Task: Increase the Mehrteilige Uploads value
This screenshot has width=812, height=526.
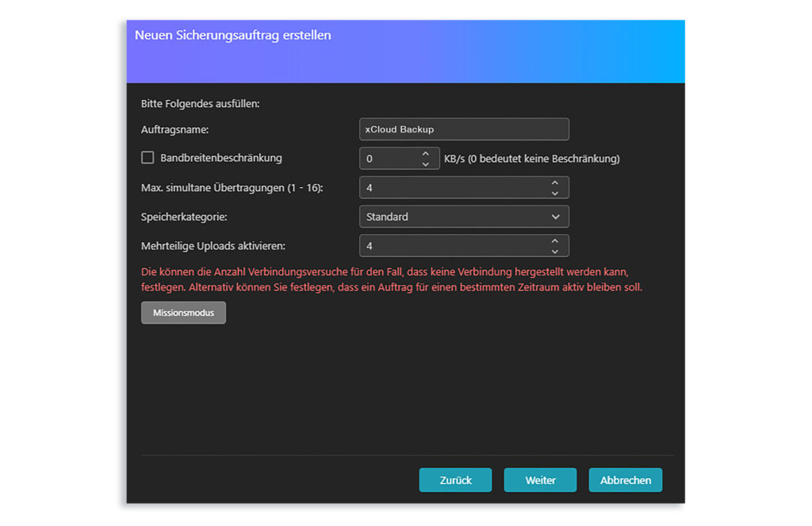Action: pos(555,241)
